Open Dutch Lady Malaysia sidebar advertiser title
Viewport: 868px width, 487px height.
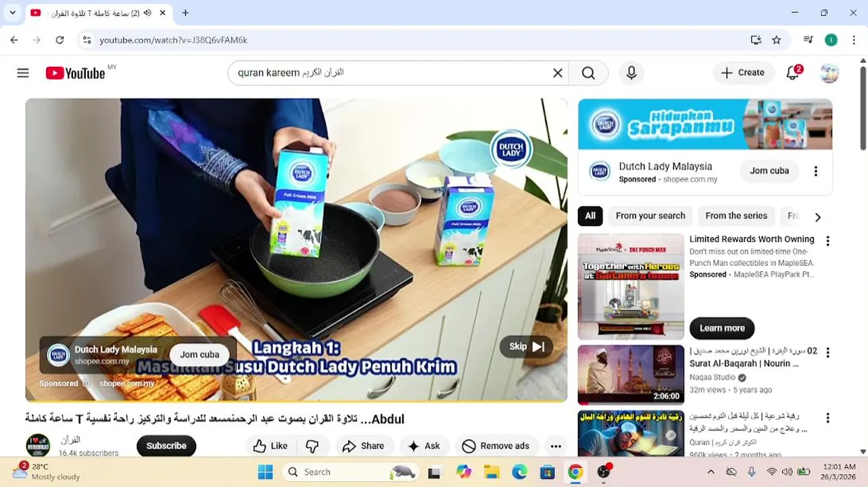(x=665, y=166)
